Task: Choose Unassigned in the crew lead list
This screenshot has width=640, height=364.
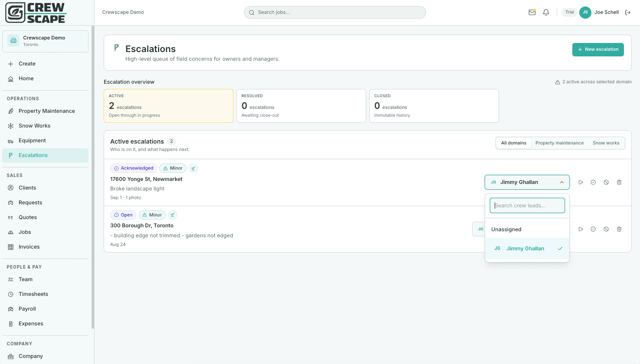Action: point(527,230)
